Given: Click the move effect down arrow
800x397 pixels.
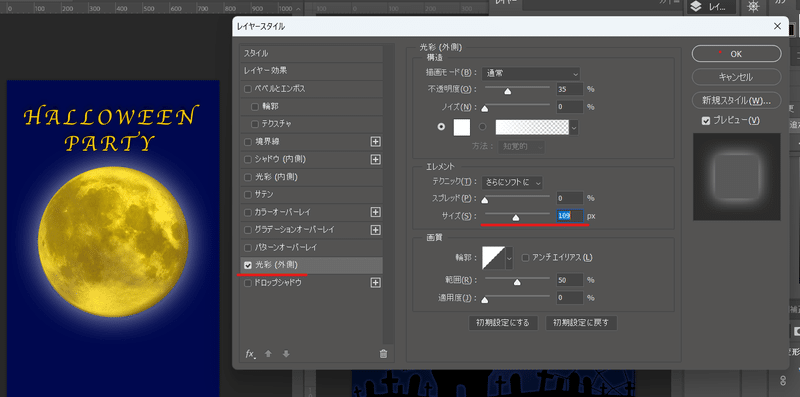Looking at the screenshot, I should (286, 354).
